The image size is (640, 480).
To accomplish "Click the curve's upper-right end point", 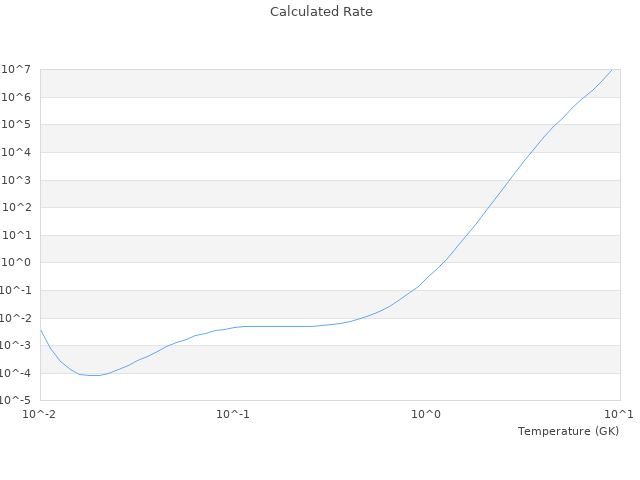I will coord(611,70).
